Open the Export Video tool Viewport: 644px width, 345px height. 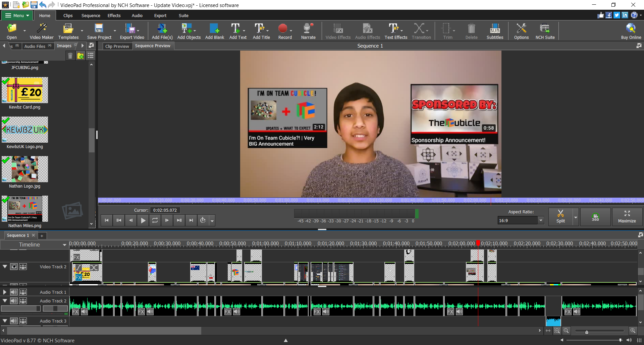[x=132, y=31]
